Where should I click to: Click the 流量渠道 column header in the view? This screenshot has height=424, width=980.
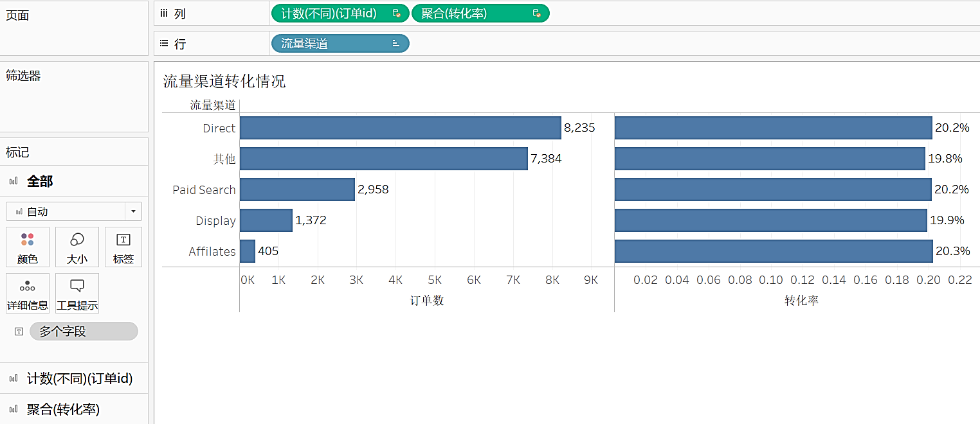tap(213, 105)
